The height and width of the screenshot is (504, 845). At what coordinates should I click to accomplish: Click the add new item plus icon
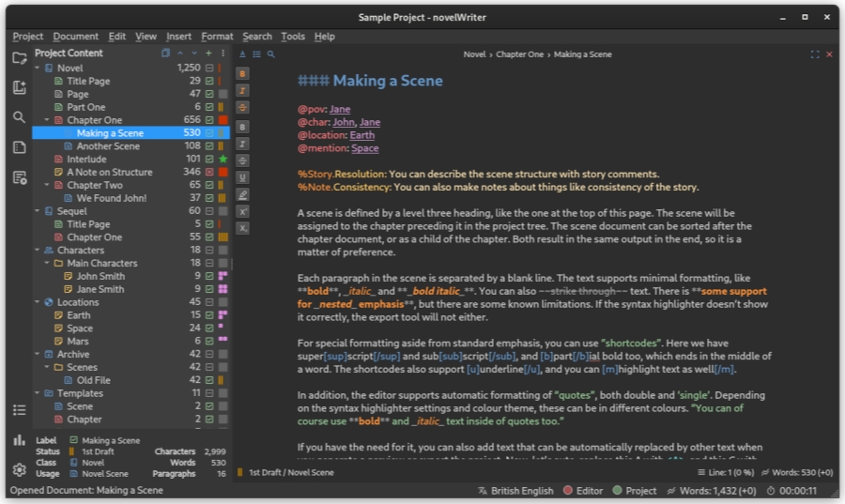[x=208, y=53]
